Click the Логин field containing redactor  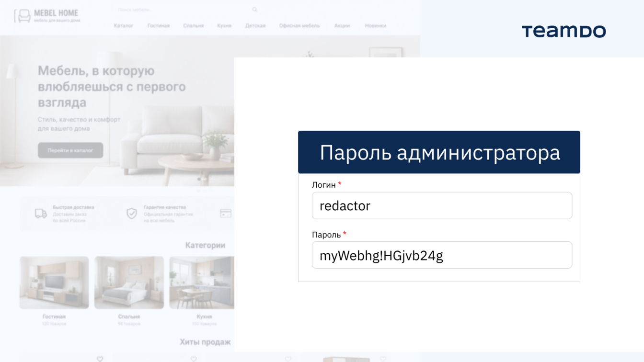point(442,205)
